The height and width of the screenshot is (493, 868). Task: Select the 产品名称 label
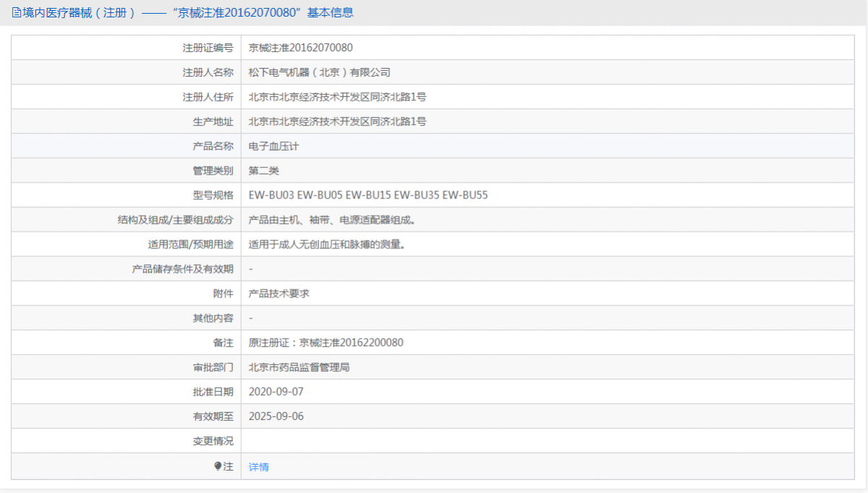tap(213, 146)
